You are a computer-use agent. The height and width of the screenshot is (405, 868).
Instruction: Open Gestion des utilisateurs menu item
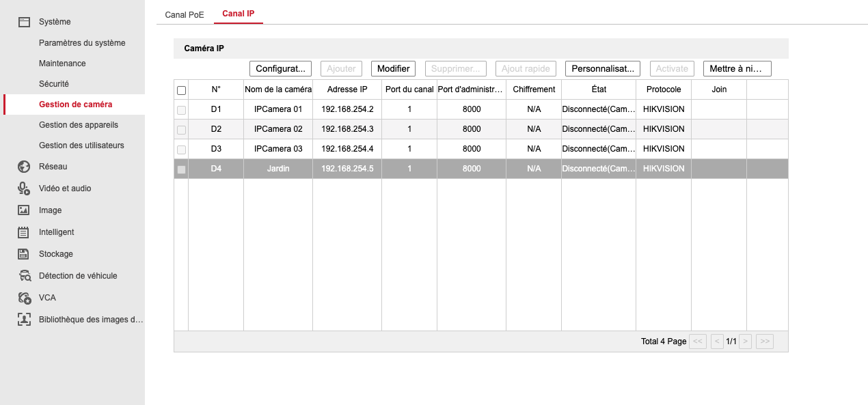pos(81,145)
